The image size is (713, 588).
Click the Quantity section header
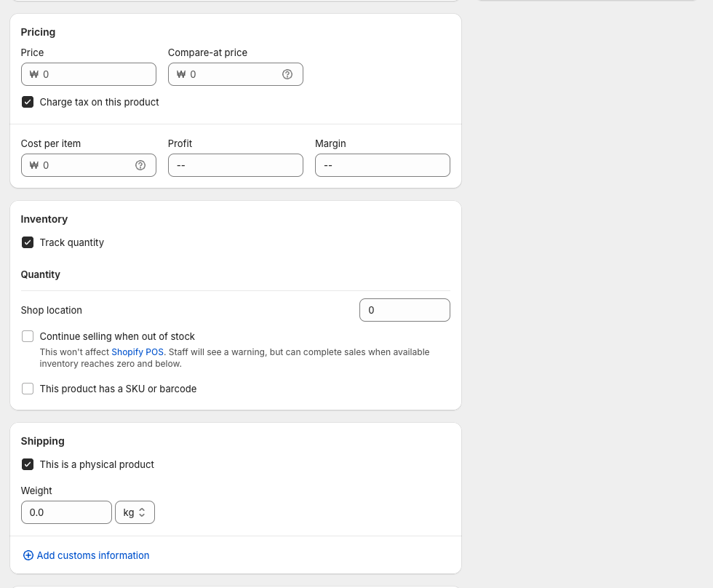coord(40,274)
